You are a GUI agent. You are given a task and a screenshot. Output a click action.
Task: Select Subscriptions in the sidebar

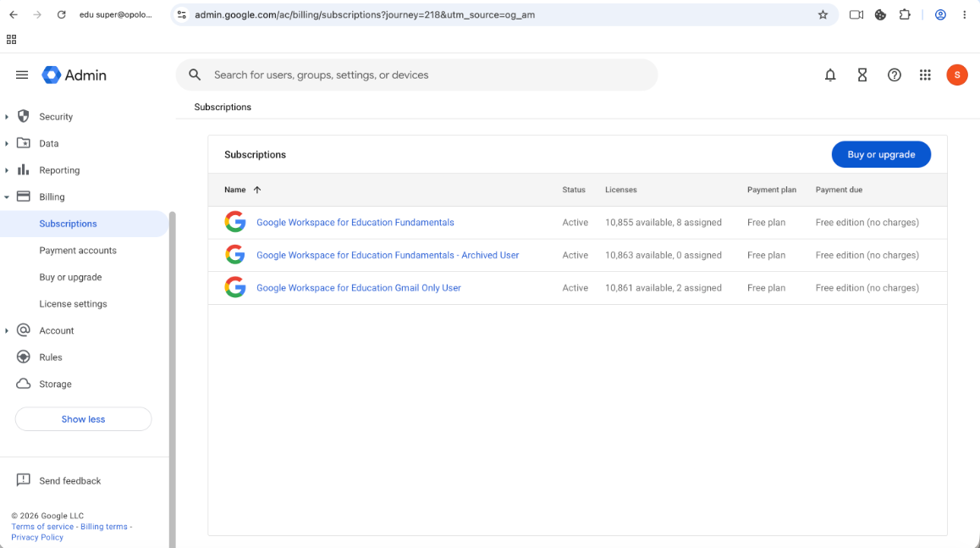point(85,224)
